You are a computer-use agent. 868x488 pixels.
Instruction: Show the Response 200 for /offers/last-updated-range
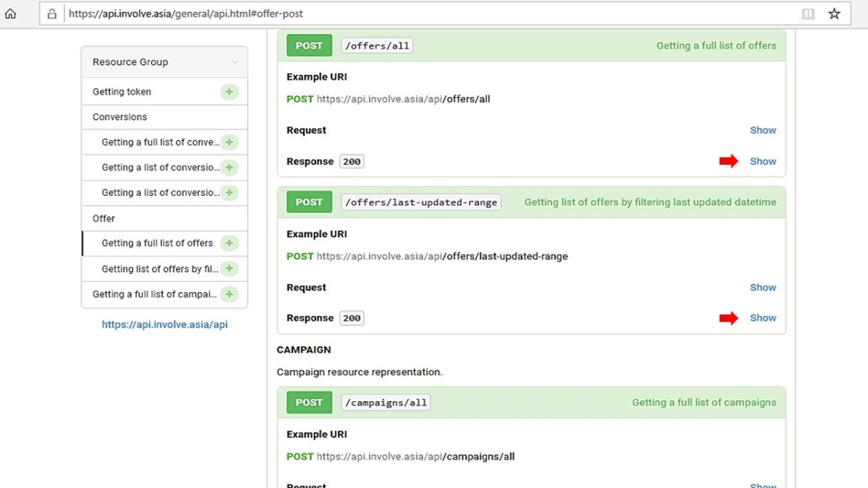tap(763, 317)
